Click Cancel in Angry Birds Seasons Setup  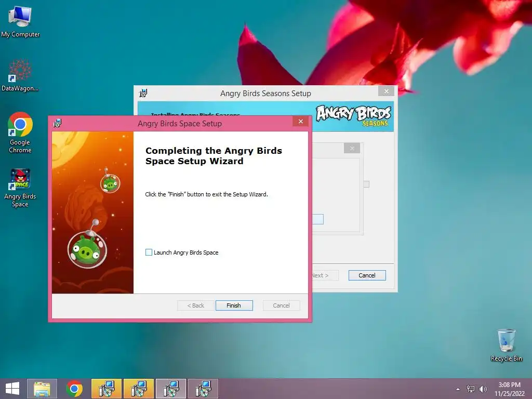(x=367, y=275)
